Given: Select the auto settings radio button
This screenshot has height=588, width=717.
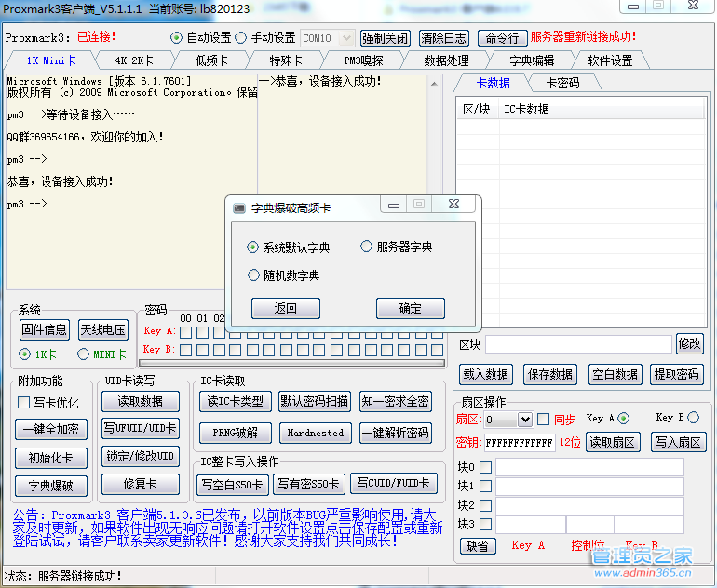Looking at the screenshot, I should tap(176, 38).
